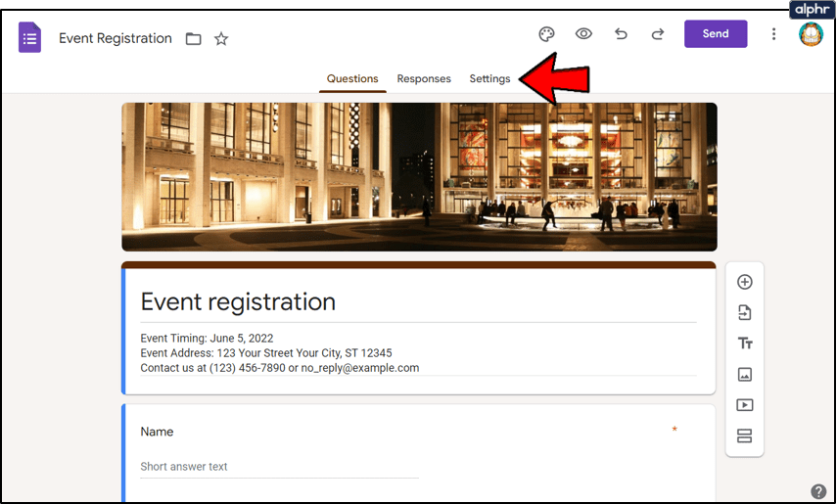This screenshot has height=504, width=837.
Task: Undo the last change
Action: pyautogui.click(x=621, y=34)
